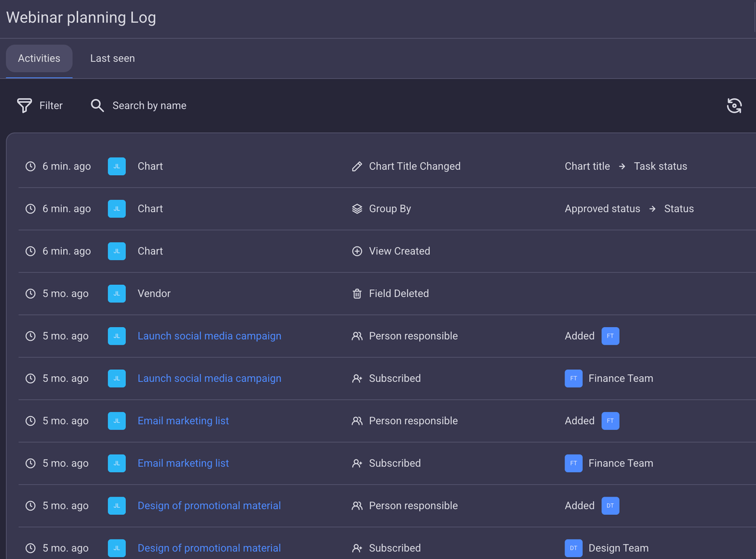
Task: Click the DT badge beside Design Team
Action: pos(574,548)
